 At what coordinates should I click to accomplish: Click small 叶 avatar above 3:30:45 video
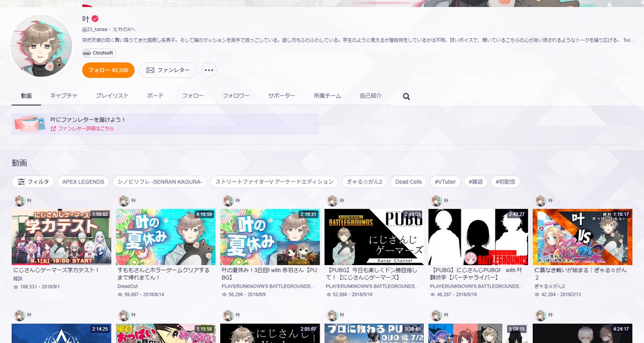tap(332, 315)
